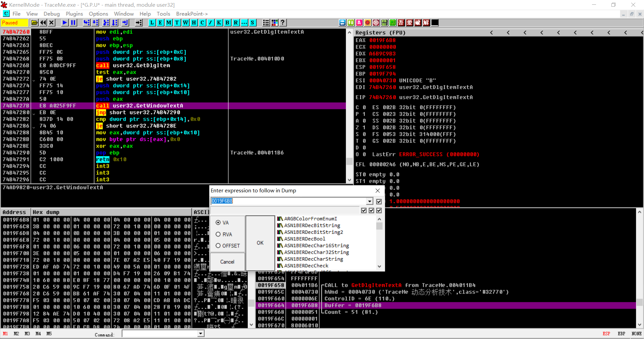Click Cancel in follow expression dialog

coord(227,262)
